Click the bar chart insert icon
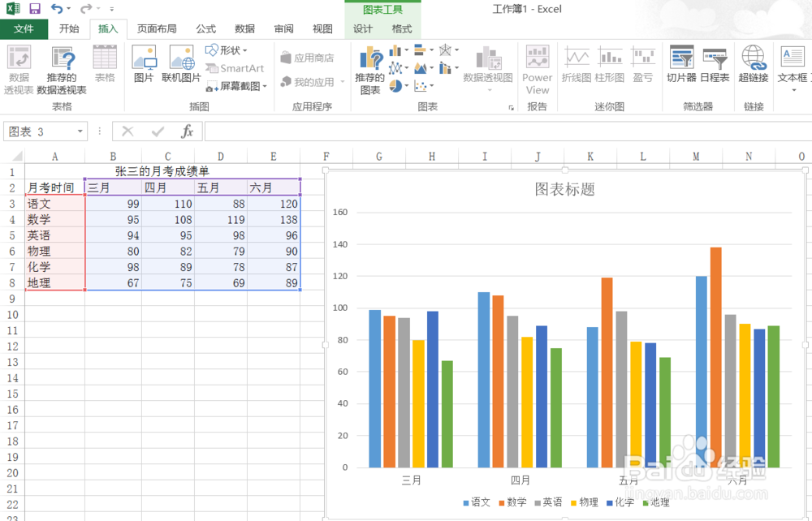The width and height of the screenshot is (812, 521). [420, 50]
